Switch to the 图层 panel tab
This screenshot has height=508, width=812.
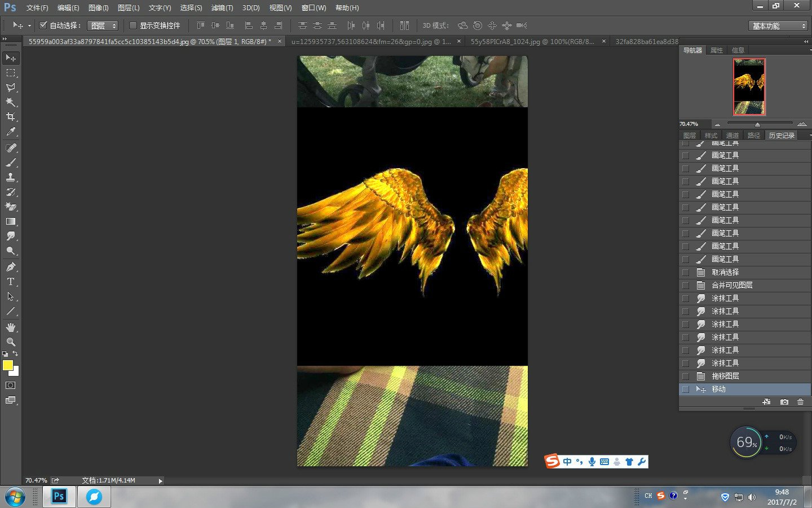689,135
